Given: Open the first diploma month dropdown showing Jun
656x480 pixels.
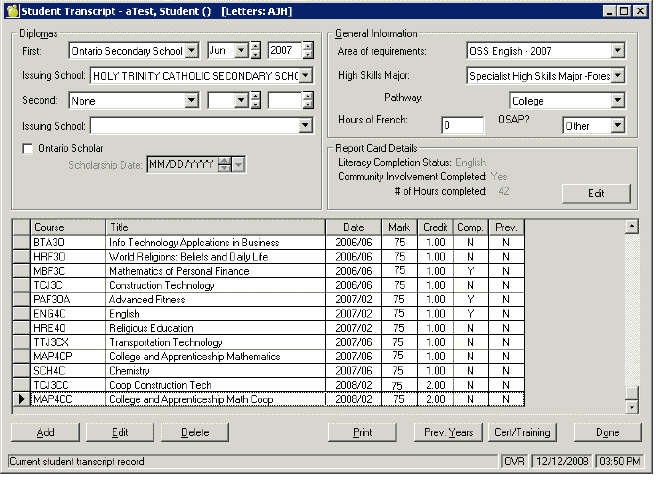Looking at the screenshot, I should 240,51.
